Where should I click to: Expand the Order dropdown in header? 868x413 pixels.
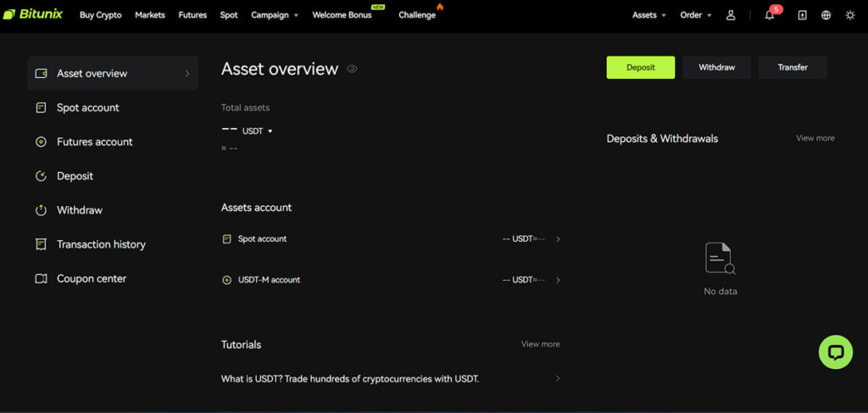696,15
